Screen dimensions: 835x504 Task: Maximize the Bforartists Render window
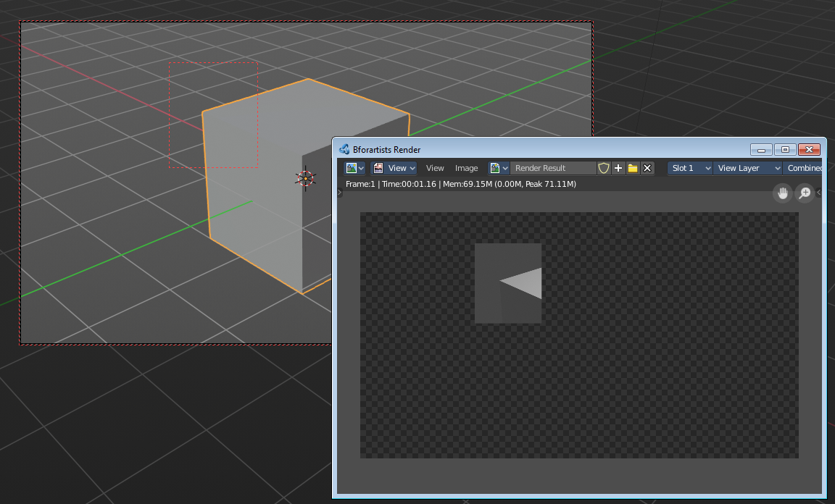point(785,150)
